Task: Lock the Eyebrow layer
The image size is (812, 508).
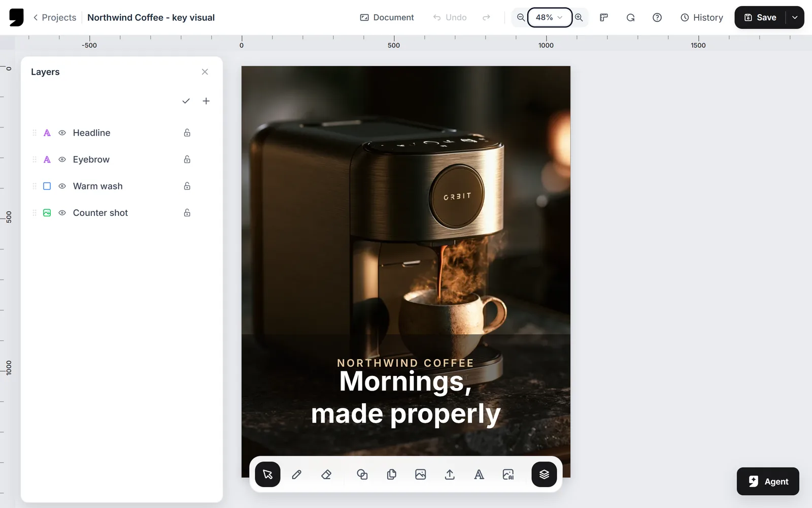Action: (x=187, y=160)
